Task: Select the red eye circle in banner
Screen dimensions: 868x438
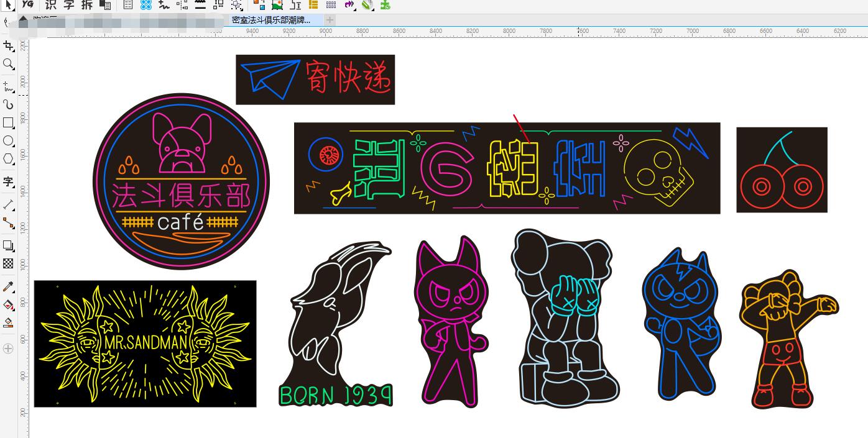Action: (x=325, y=155)
